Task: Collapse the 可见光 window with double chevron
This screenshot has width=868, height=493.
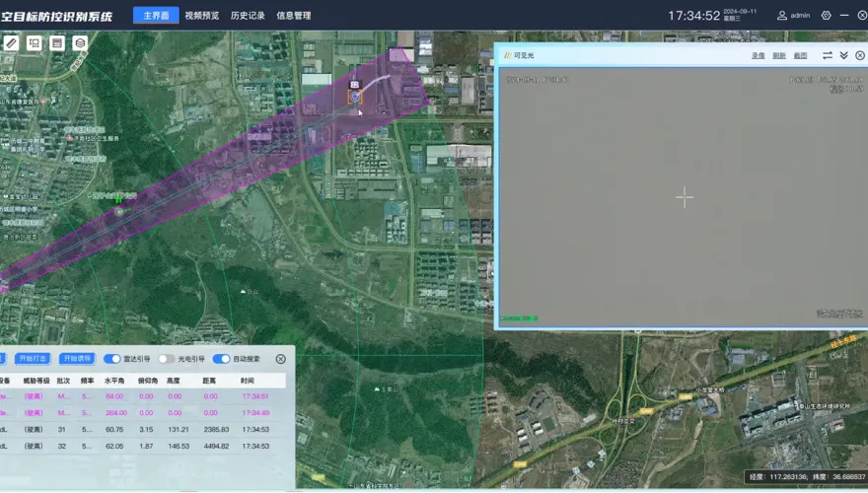Action: pos(843,55)
